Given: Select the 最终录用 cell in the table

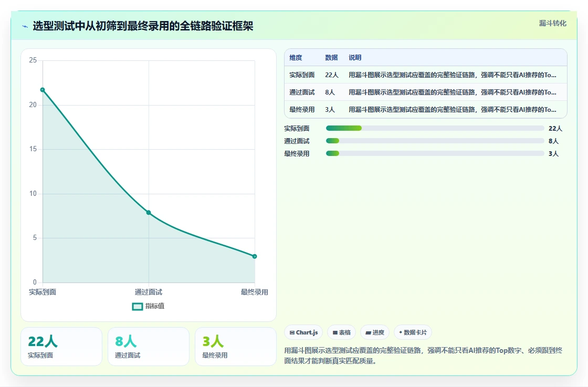Looking at the screenshot, I should coord(302,110).
